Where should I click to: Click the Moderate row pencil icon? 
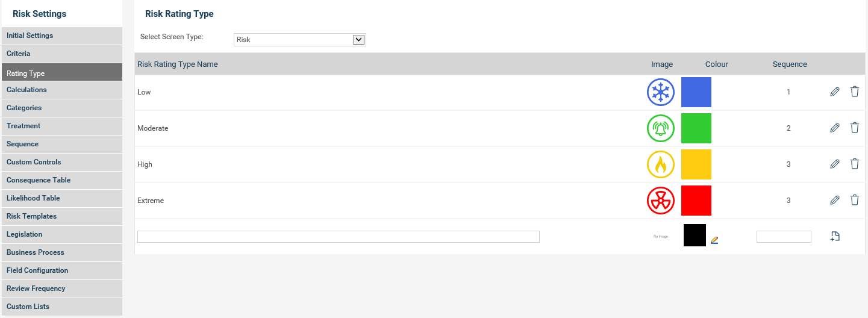click(x=835, y=128)
